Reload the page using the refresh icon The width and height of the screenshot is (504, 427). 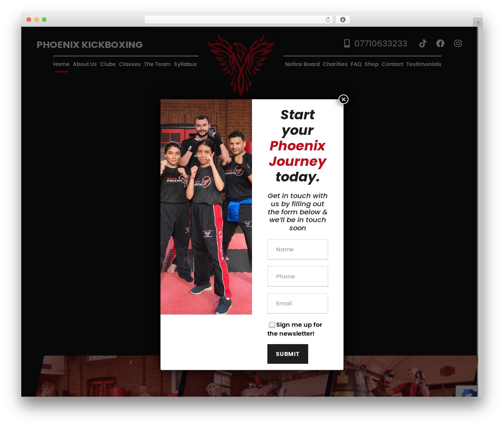(328, 20)
